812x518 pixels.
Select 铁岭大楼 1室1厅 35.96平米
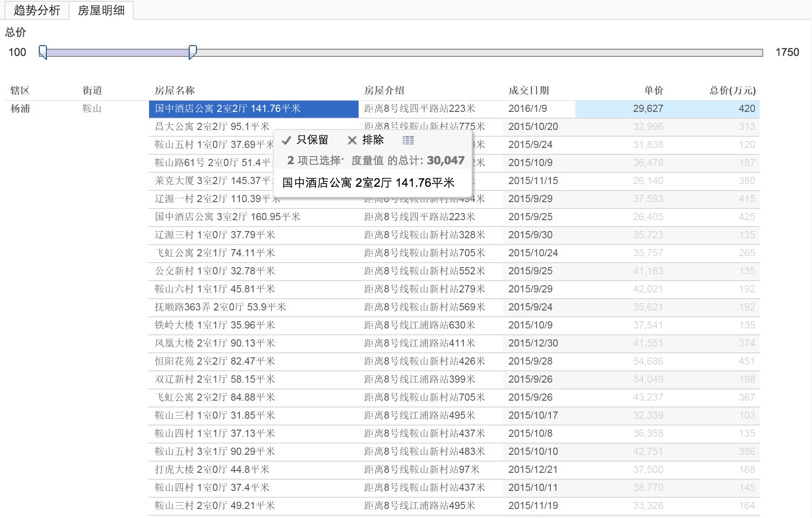[x=215, y=325]
